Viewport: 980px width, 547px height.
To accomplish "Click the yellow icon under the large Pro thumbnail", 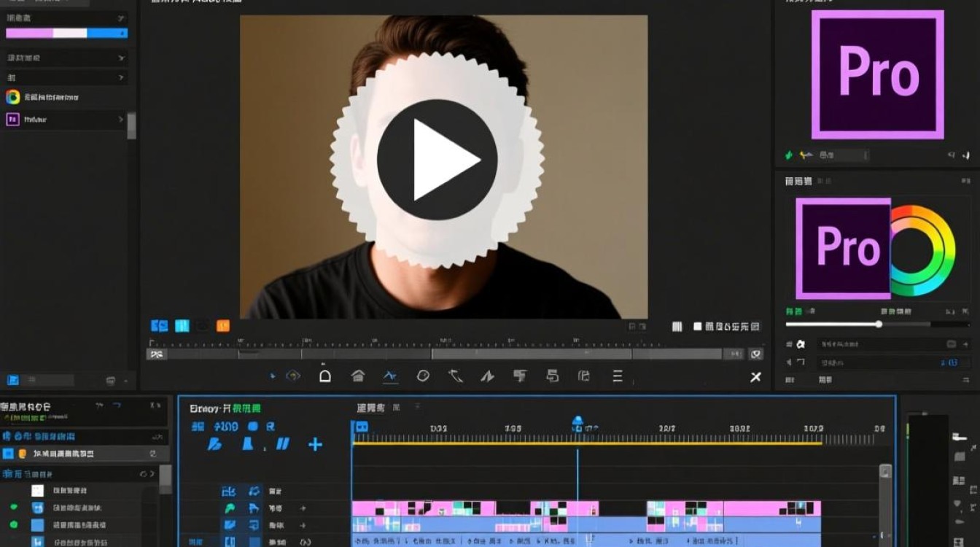I will (806, 155).
